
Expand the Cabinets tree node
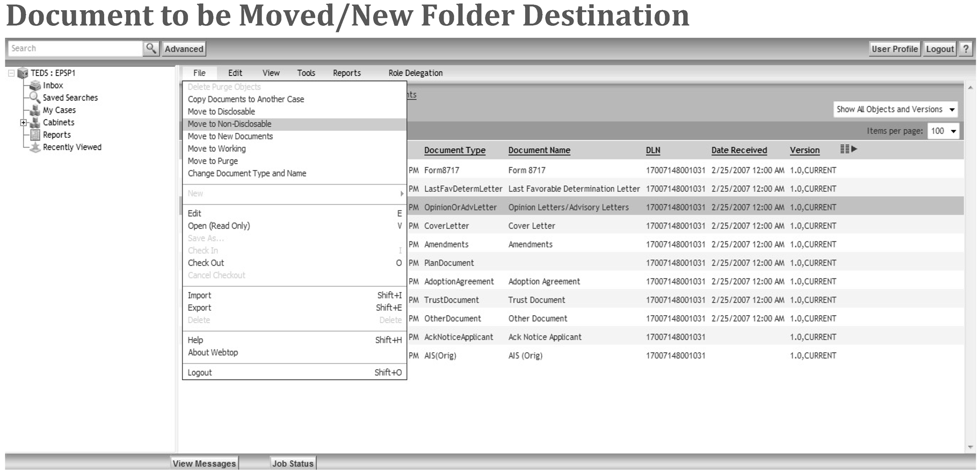[x=24, y=122]
